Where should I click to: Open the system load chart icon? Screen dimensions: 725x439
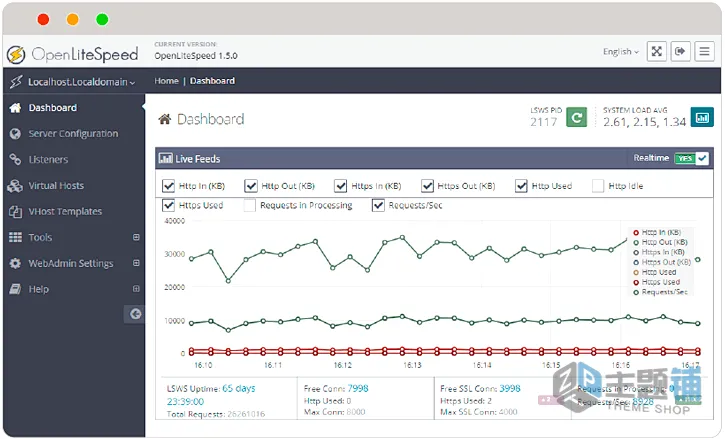(x=702, y=117)
